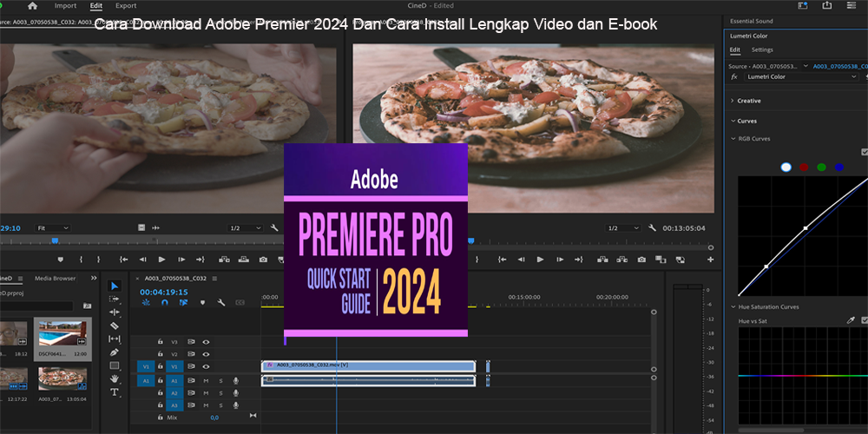The height and width of the screenshot is (434, 868).
Task: Show overflow panels double chevron
Action: [x=94, y=278]
